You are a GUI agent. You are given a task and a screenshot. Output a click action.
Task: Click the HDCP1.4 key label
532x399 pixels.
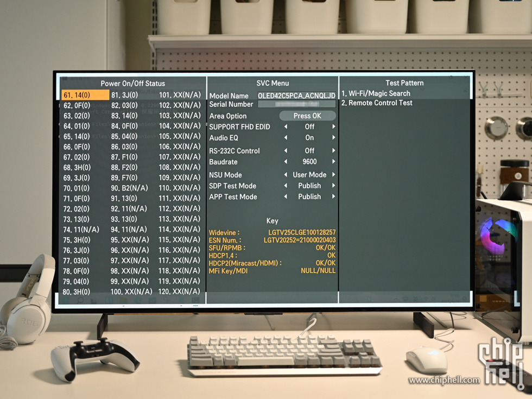pos(223,256)
